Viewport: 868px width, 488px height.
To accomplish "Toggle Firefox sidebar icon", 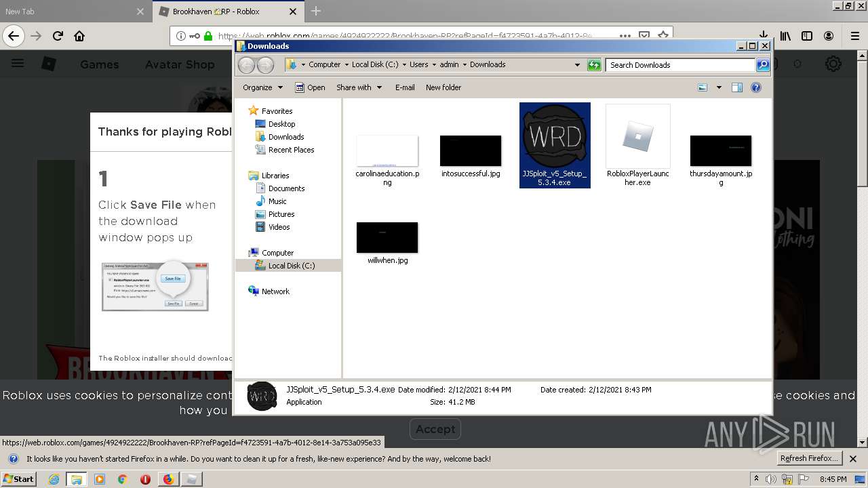I will coord(807,36).
